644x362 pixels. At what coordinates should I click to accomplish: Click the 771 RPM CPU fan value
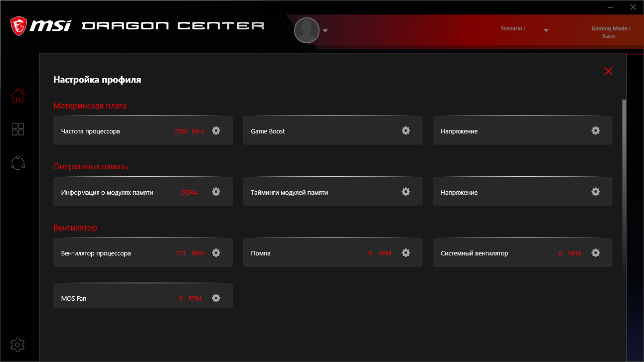tap(190, 253)
